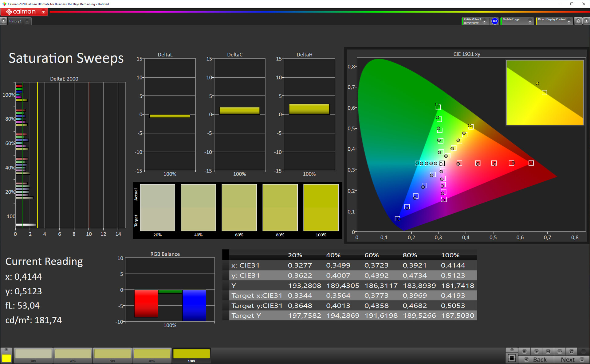
Task: Click the single read bracket icon
Action: (x=548, y=351)
